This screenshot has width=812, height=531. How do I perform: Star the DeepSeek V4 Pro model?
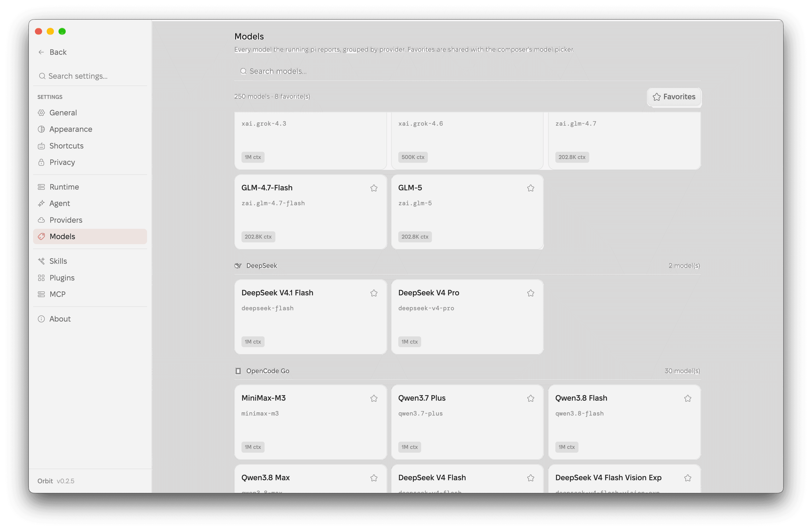point(530,293)
